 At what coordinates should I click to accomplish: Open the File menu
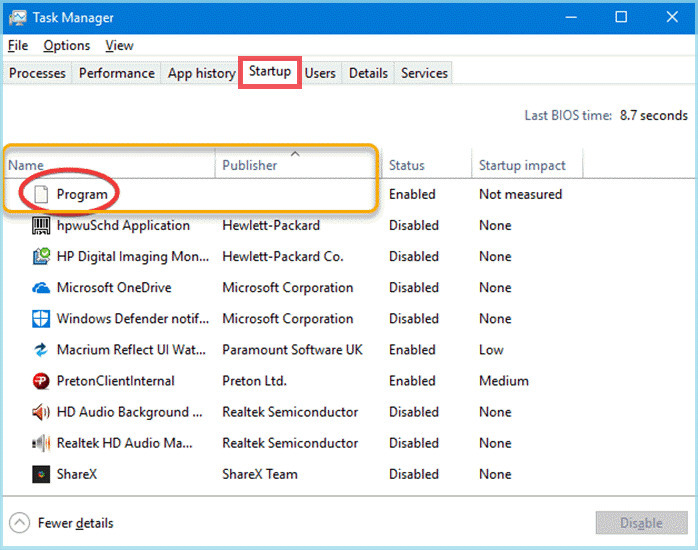(x=18, y=45)
